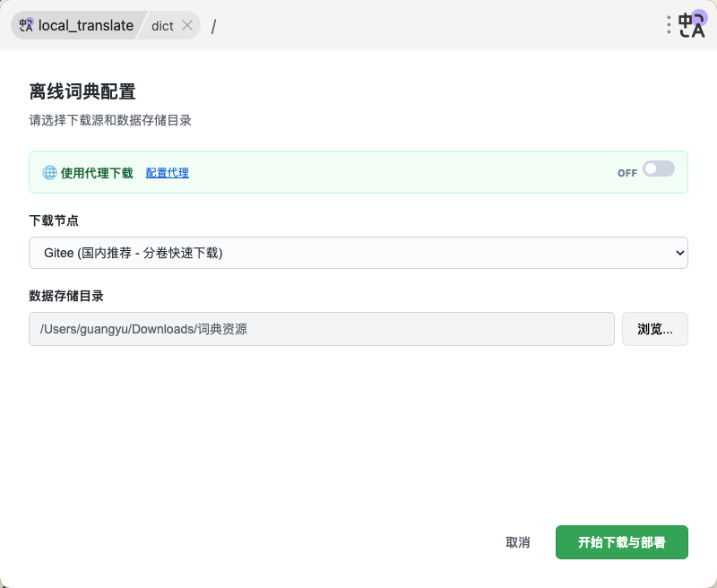Open the 配置代理 link
Screen dimensions: 717x588
[168, 173]
